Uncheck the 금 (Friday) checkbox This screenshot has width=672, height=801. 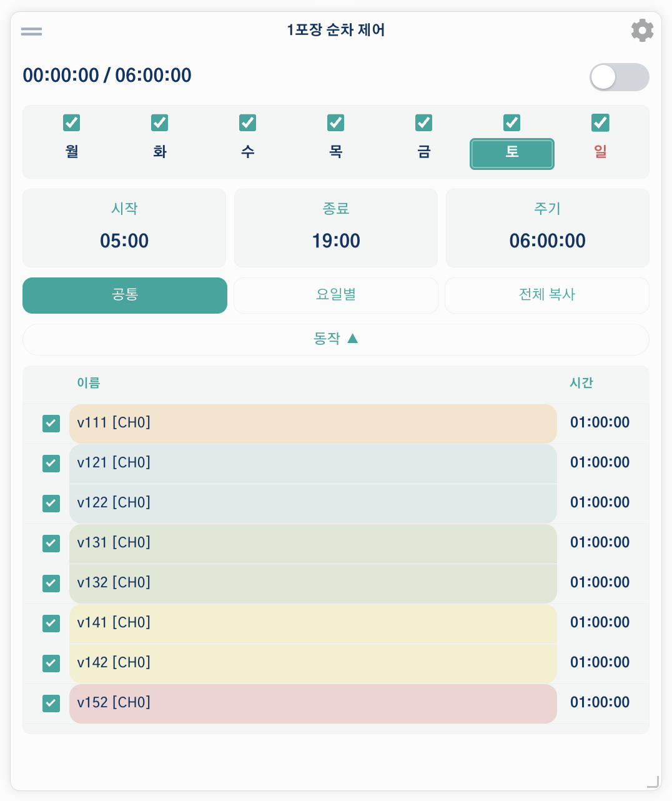[x=424, y=122]
